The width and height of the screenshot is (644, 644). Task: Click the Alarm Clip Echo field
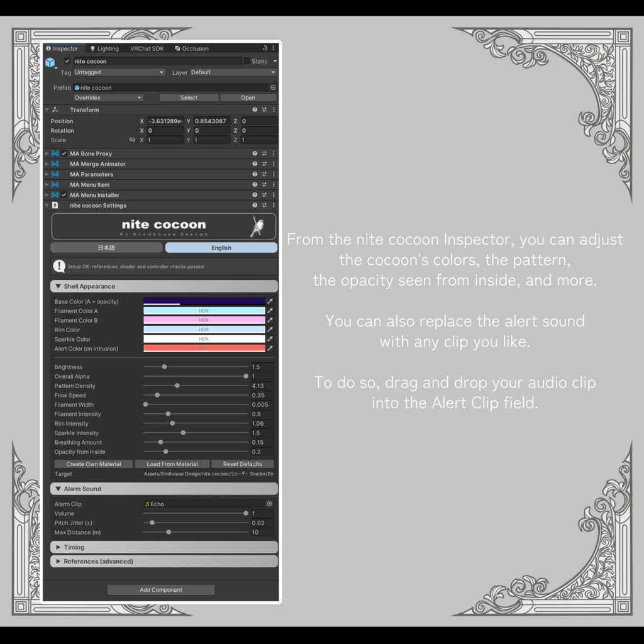click(204, 504)
